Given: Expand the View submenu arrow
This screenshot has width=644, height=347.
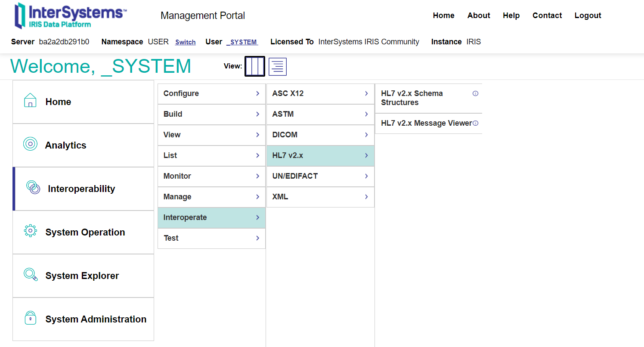Looking at the screenshot, I should 257,135.
